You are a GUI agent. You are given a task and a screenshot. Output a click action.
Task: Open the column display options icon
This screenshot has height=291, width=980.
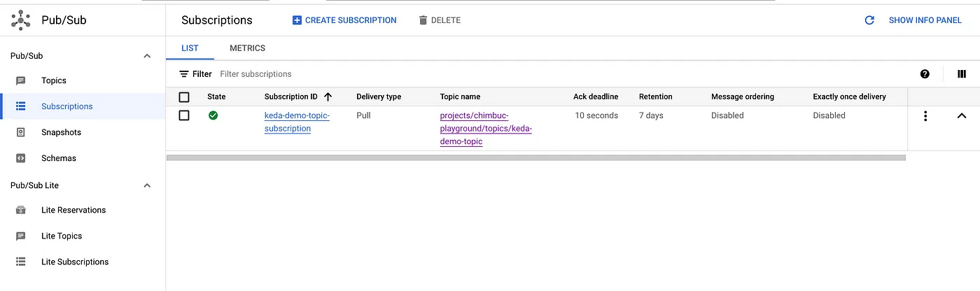(962, 73)
